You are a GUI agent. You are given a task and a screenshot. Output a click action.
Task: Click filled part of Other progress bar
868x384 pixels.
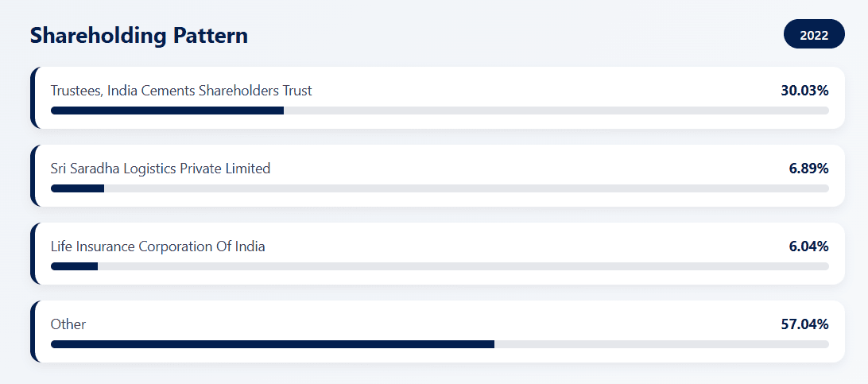click(x=272, y=344)
